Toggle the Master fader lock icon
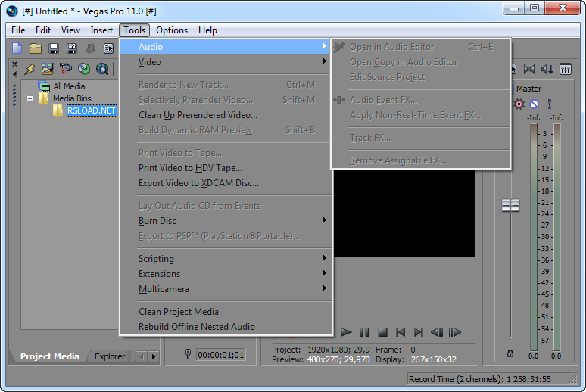This screenshot has width=586, height=392. (510, 353)
